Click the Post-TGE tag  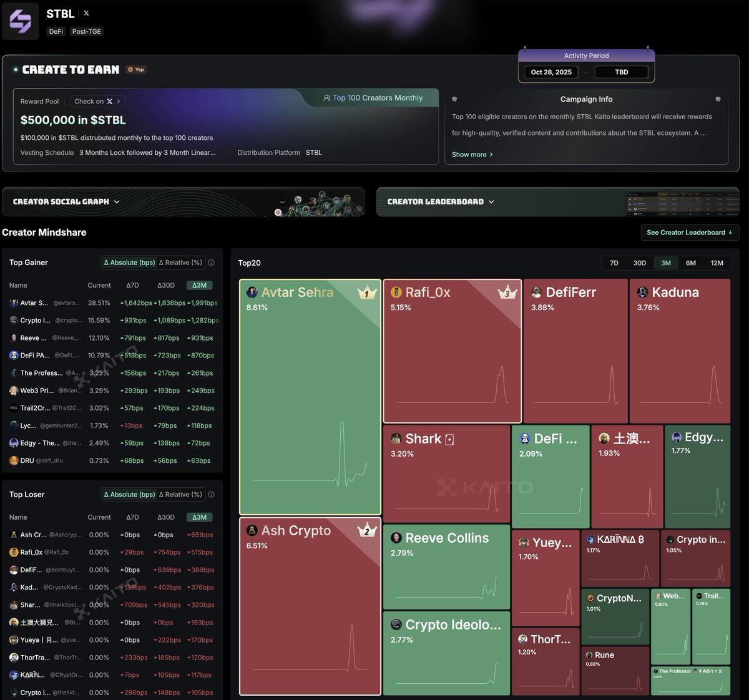pyautogui.click(x=87, y=32)
